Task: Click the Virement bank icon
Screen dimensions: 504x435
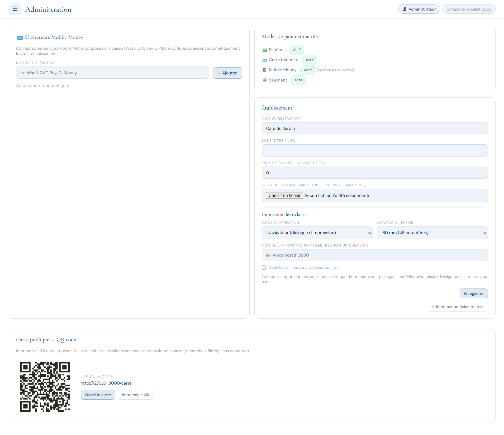Action: (265, 80)
